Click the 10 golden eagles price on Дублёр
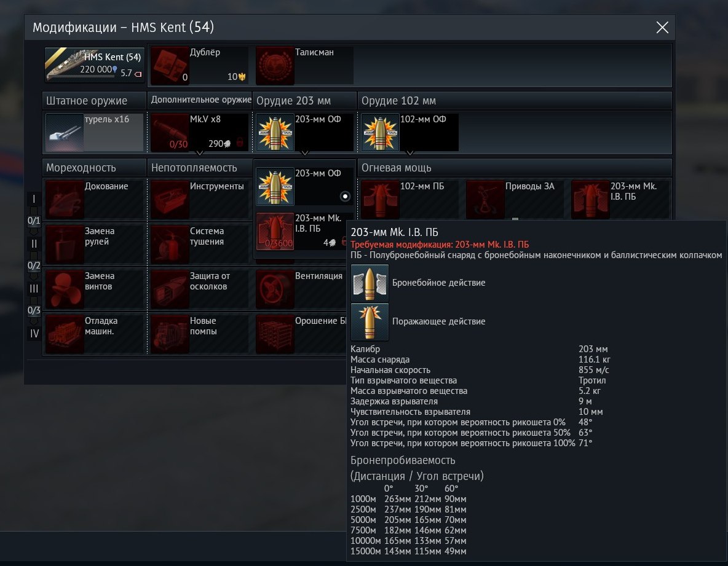The height and width of the screenshot is (566, 728). tap(236, 77)
